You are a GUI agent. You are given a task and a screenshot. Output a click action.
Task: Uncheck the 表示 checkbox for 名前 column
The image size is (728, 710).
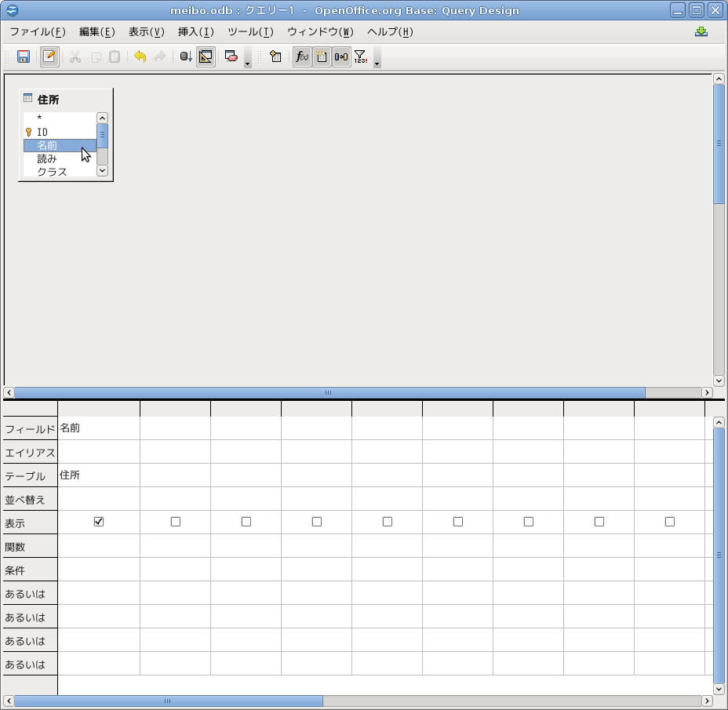(99, 522)
